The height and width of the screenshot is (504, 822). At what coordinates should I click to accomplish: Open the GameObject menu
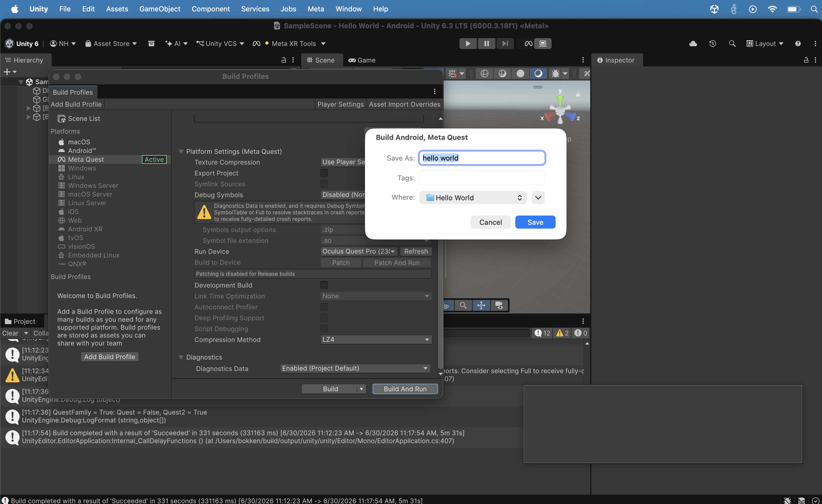pos(160,9)
